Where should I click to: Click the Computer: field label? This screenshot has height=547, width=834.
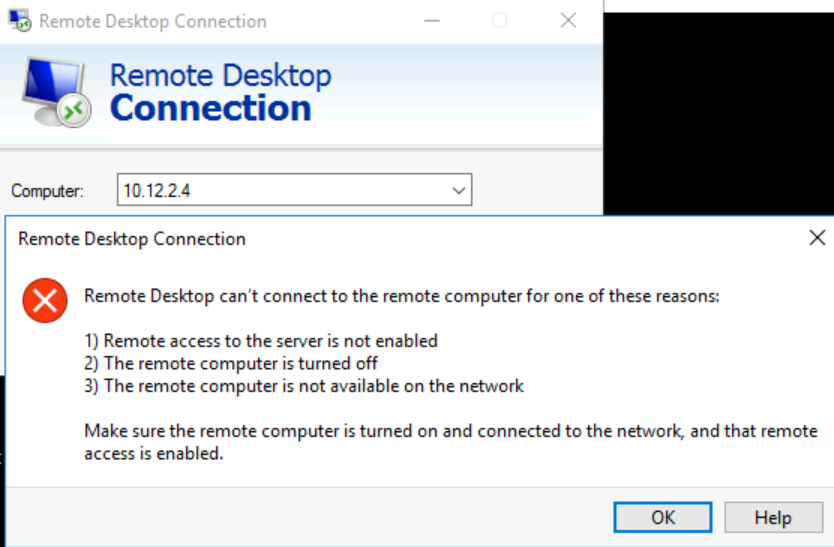coord(48,190)
